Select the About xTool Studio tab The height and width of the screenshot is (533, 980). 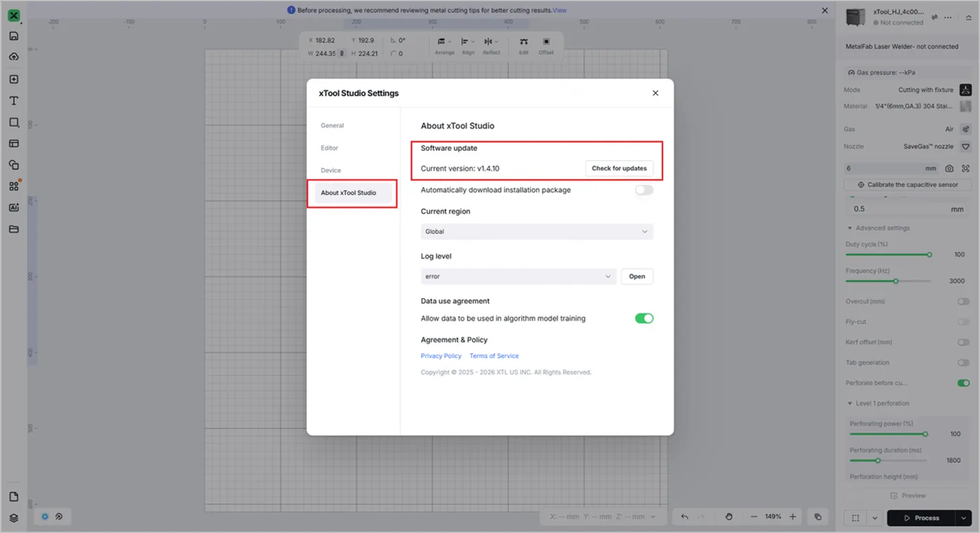(x=353, y=193)
